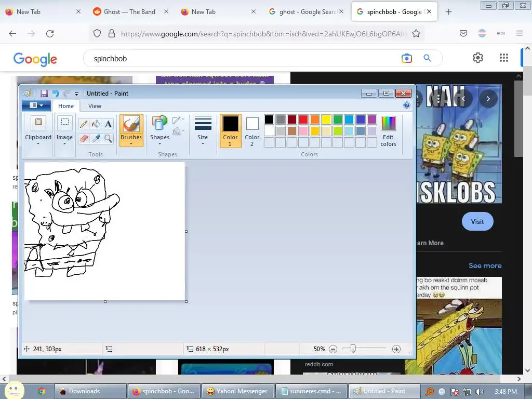Show next image with right arrow

point(488,99)
